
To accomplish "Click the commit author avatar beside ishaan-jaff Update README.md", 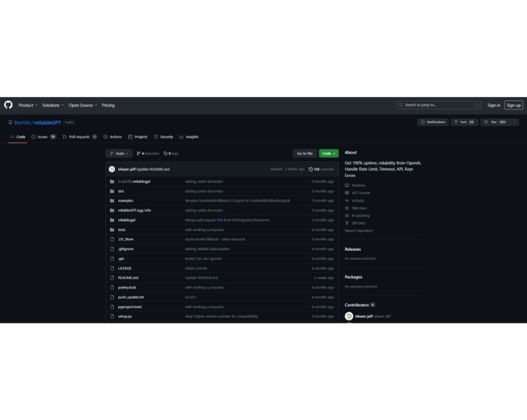I will [x=112, y=169].
